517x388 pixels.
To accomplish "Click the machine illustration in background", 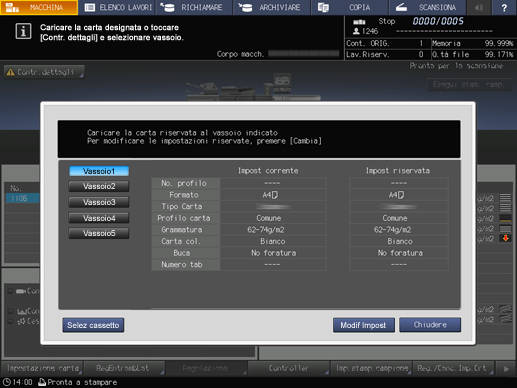I will click(x=252, y=87).
